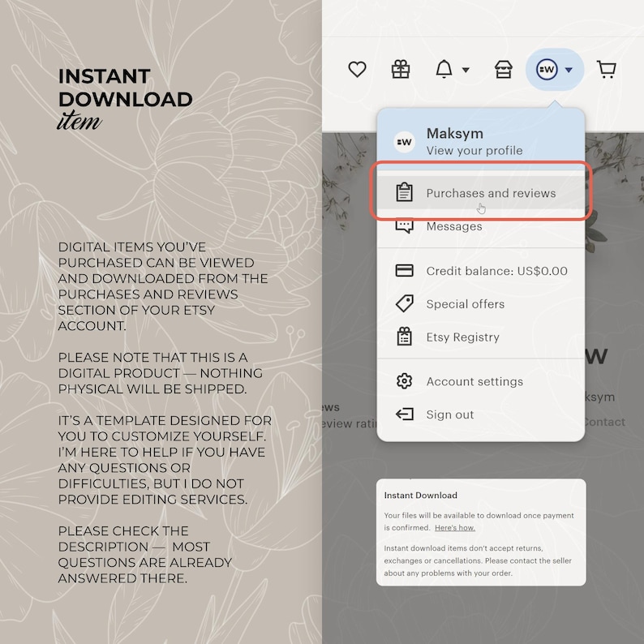The height and width of the screenshot is (644, 644).
Task: Open the shopping cart icon
Action: pyautogui.click(x=606, y=70)
